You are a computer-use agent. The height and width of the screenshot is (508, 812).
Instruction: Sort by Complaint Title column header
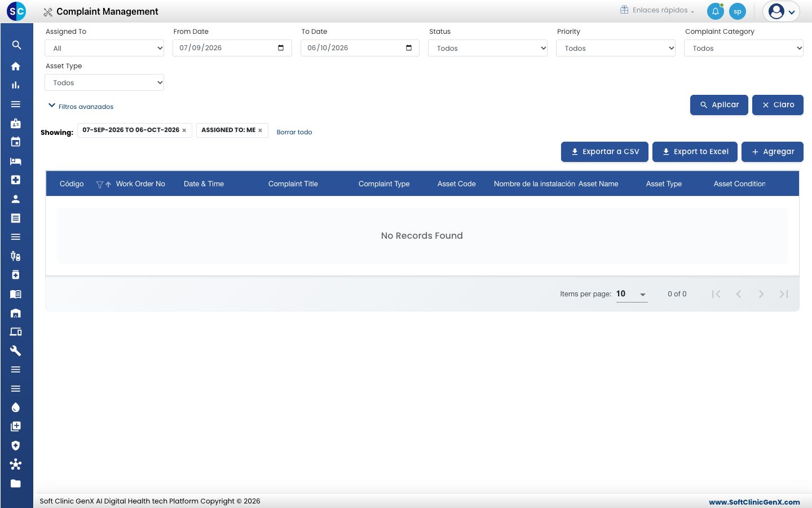[x=293, y=184]
